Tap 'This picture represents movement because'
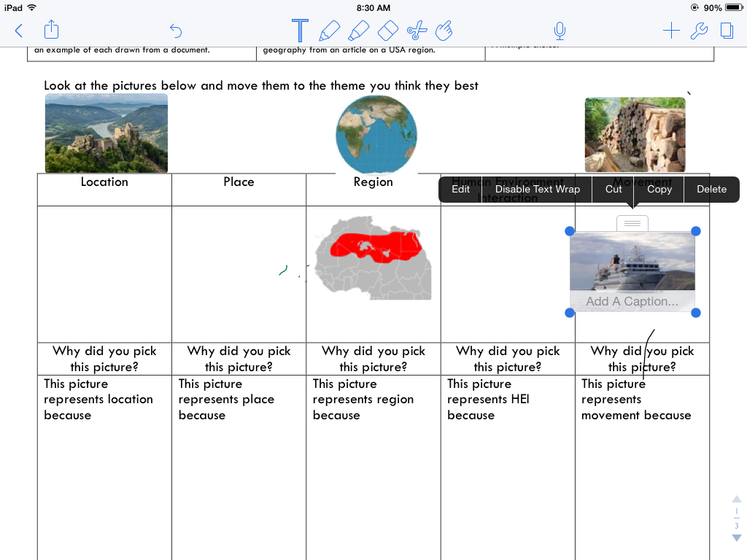The image size is (747, 560). tap(636, 399)
